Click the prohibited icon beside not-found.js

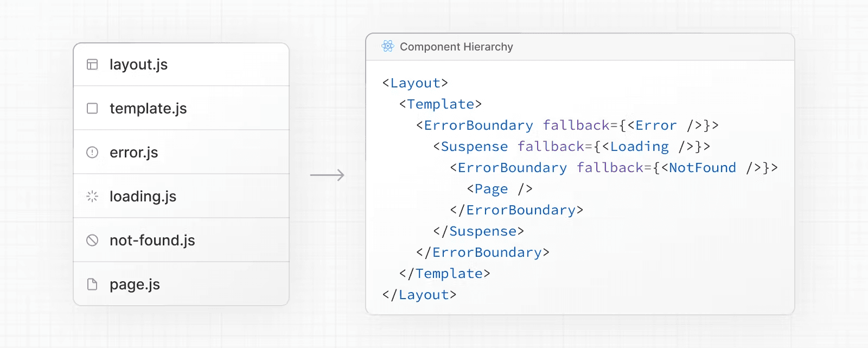pyautogui.click(x=92, y=241)
